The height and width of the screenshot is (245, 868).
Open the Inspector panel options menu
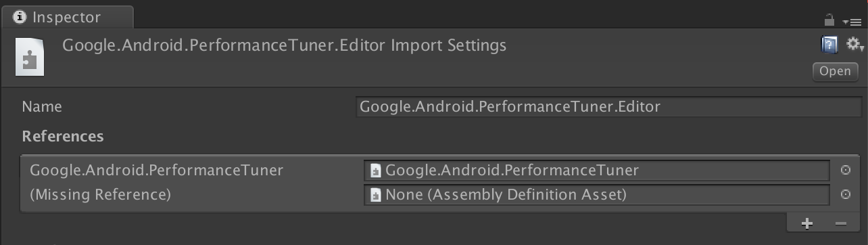852,22
